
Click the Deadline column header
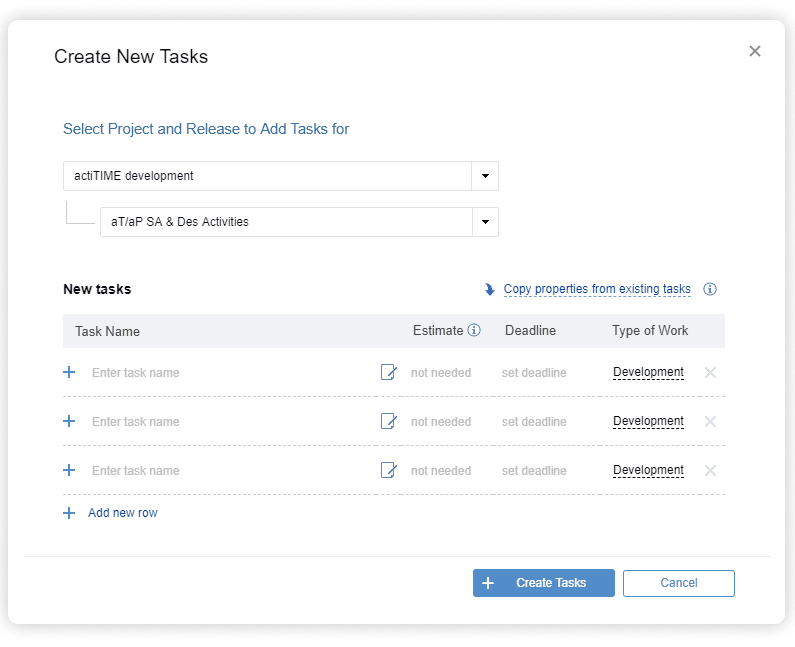tap(530, 331)
